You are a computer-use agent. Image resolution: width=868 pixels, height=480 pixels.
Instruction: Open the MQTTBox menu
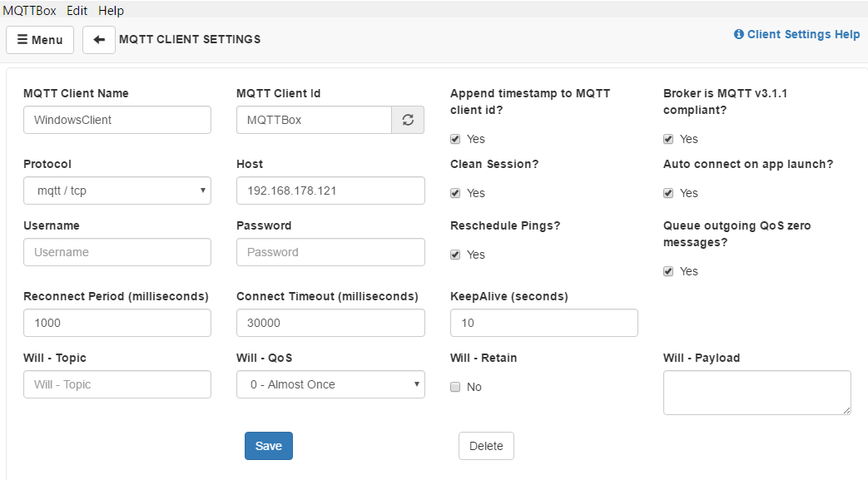[x=29, y=11]
